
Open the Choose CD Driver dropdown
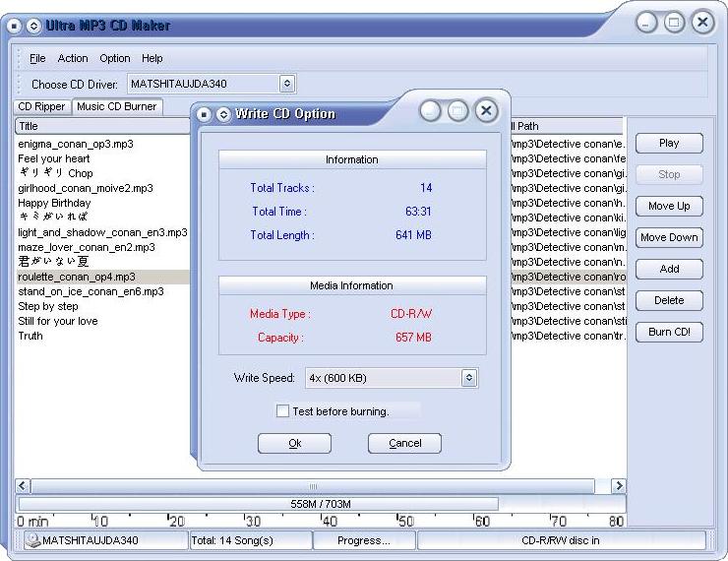coord(287,84)
